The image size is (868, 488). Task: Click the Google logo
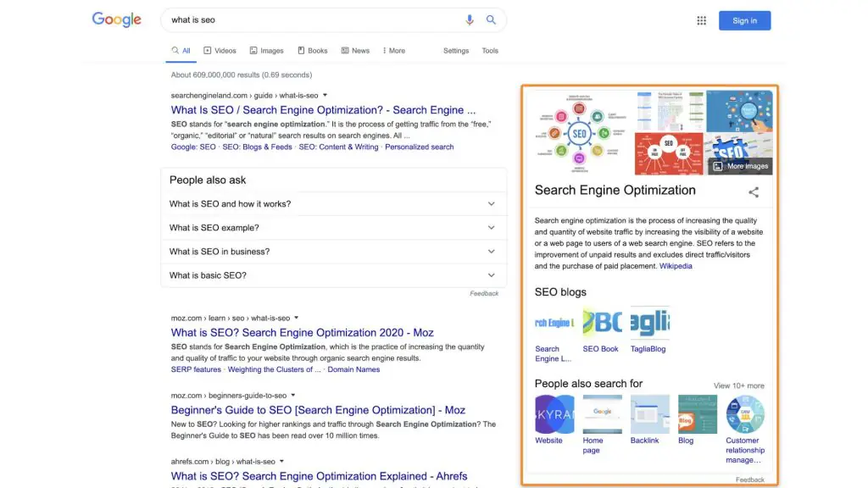(x=117, y=20)
